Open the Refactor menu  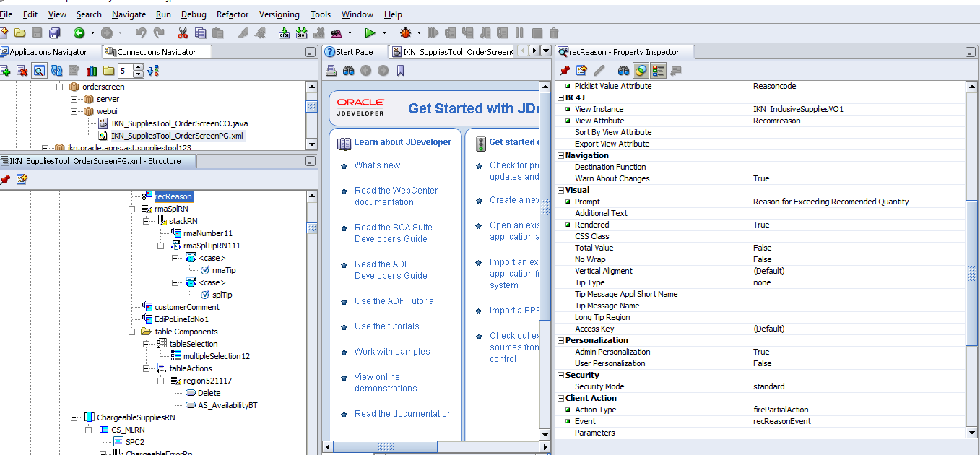233,14
